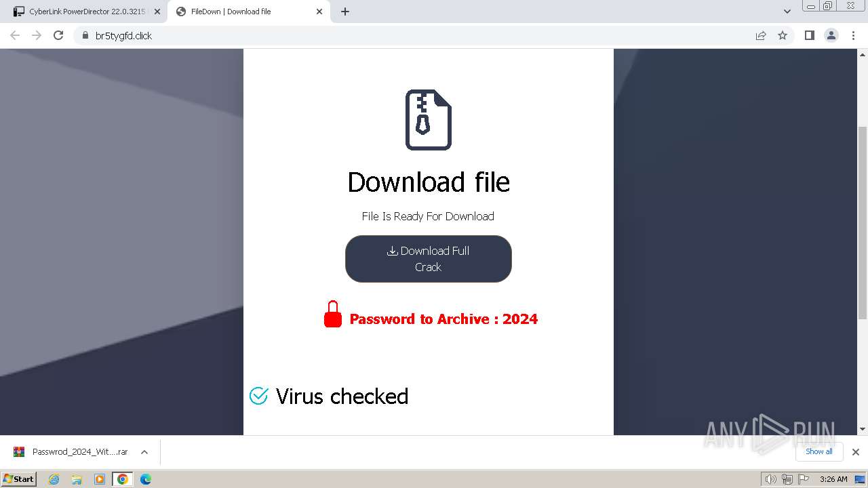Open File Explorer from the taskbar
This screenshot has width=868, height=488.
77,479
